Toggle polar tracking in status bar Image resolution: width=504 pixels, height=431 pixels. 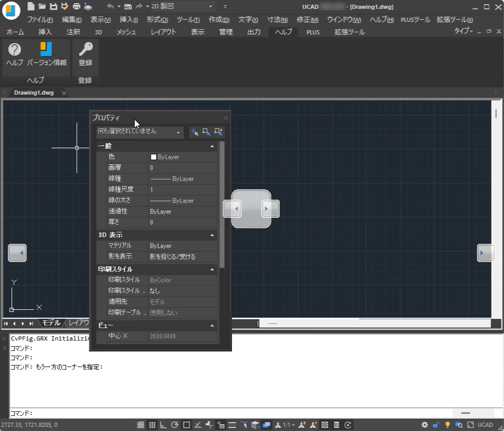tap(175, 425)
